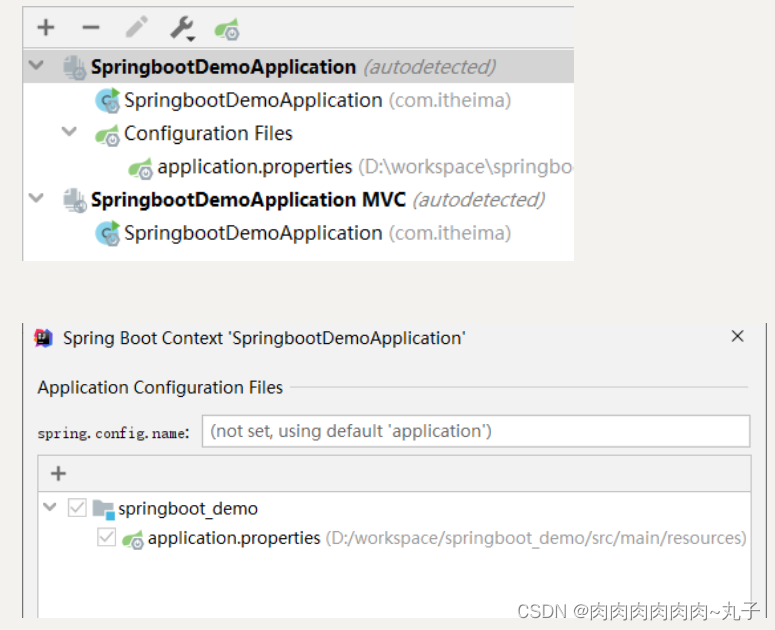775x630 pixels.
Task: Click the pencil edit toolbar icon
Action: (136, 28)
